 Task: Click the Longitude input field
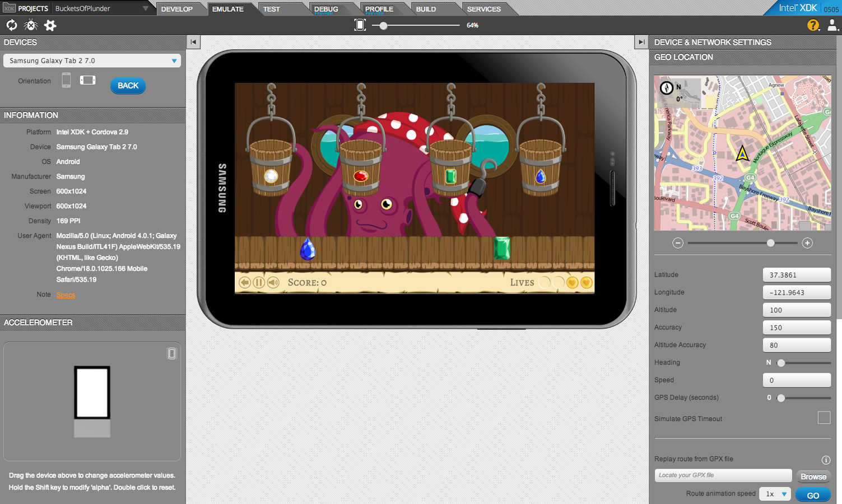[x=797, y=292]
